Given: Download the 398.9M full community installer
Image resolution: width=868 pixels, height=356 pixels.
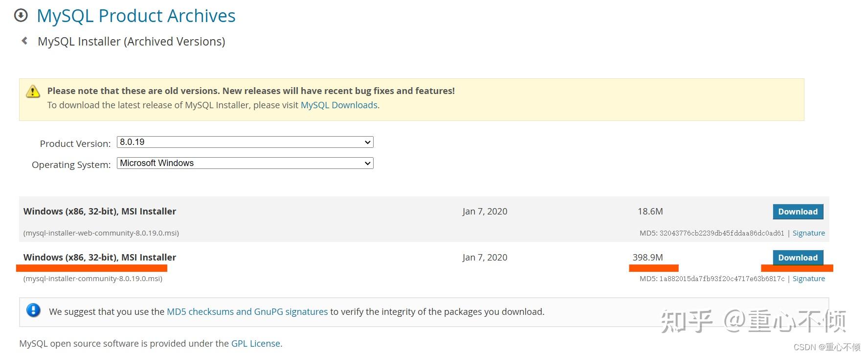Looking at the screenshot, I should 798,258.
